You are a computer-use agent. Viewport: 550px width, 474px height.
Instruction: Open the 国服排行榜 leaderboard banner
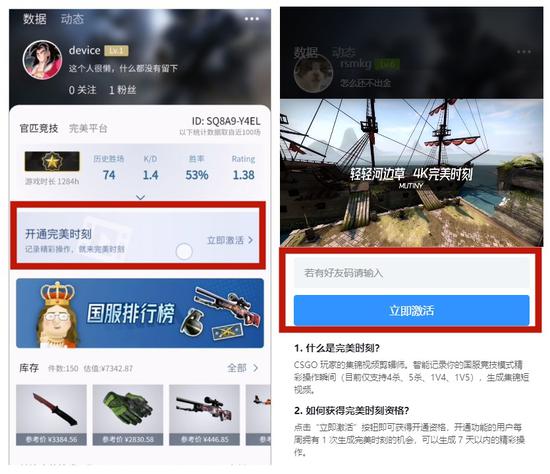140,313
